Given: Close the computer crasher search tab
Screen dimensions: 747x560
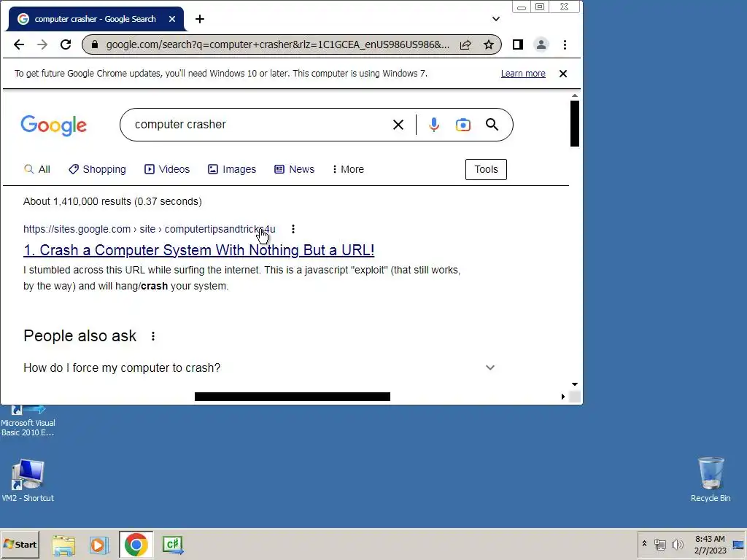Looking at the screenshot, I should 172,19.
